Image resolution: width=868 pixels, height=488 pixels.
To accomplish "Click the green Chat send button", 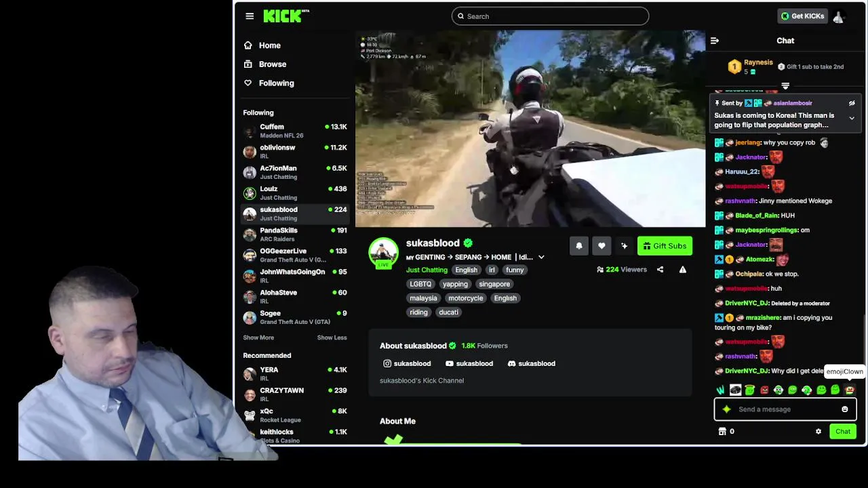I will (843, 432).
